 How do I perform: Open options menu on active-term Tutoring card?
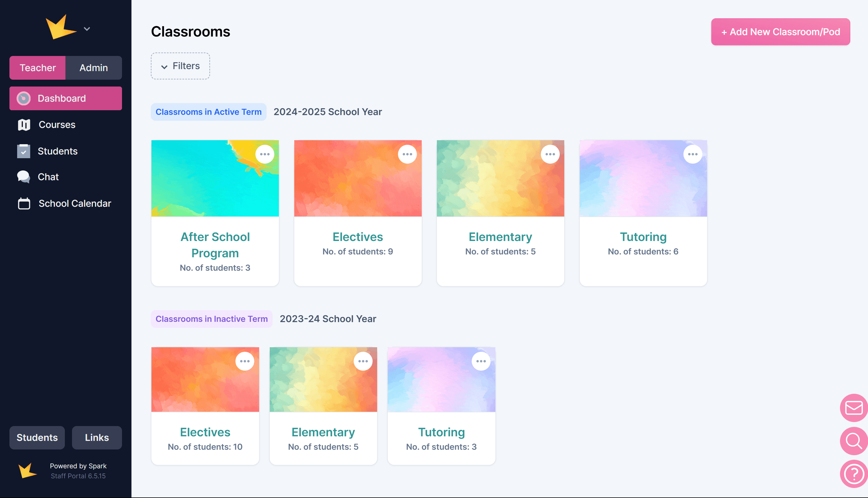click(x=693, y=154)
